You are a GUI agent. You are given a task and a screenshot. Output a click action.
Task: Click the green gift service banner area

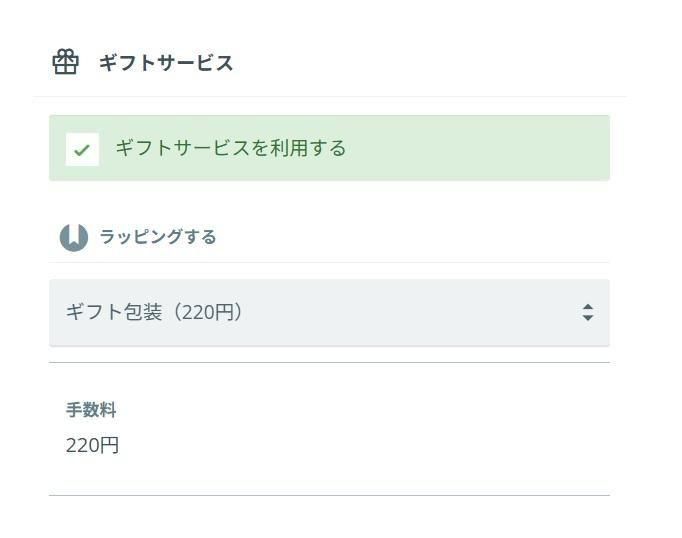point(329,148)
